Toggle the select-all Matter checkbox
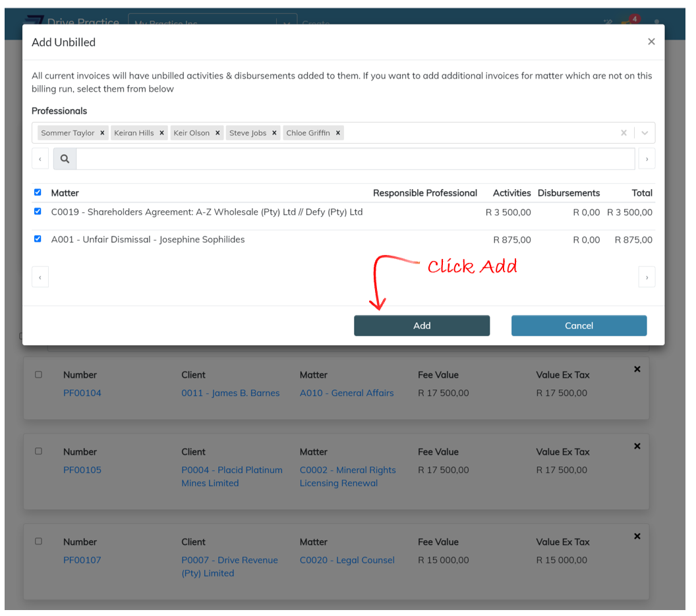 [38, 192]
